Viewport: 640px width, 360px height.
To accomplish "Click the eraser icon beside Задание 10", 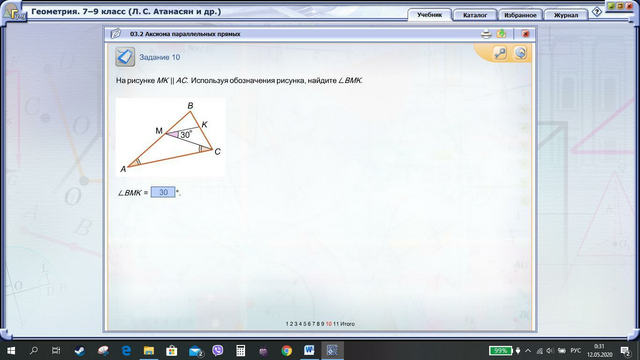I will pos(125,57).
